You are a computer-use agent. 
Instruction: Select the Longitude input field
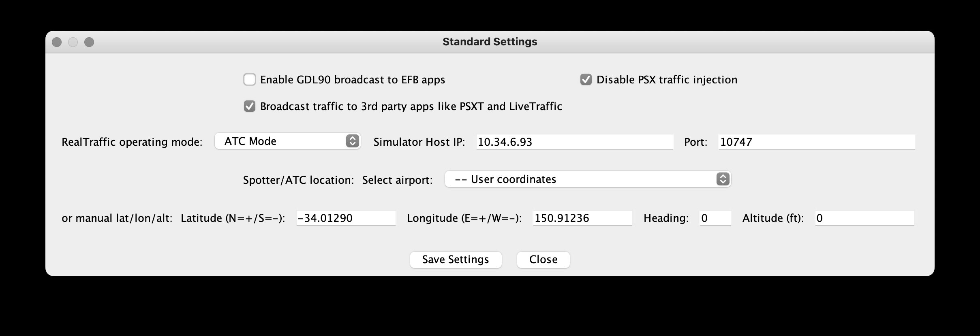pyautogui.click(x=582, y=218)
